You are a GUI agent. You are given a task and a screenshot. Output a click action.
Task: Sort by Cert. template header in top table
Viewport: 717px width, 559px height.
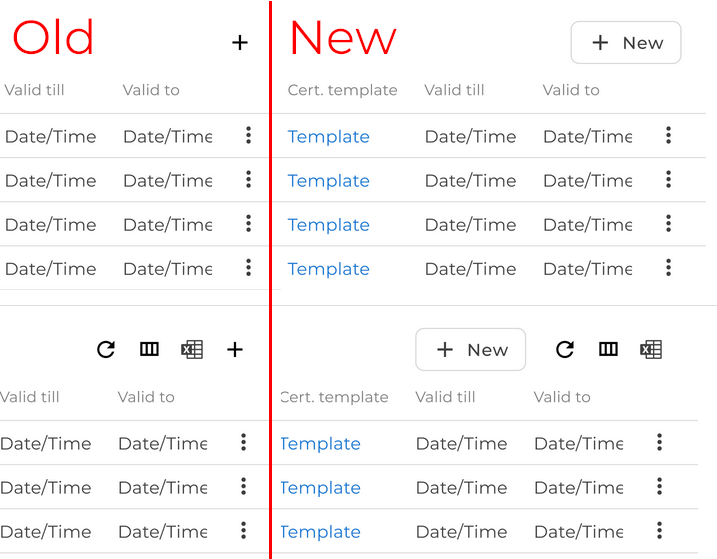(x=342, y=90)
